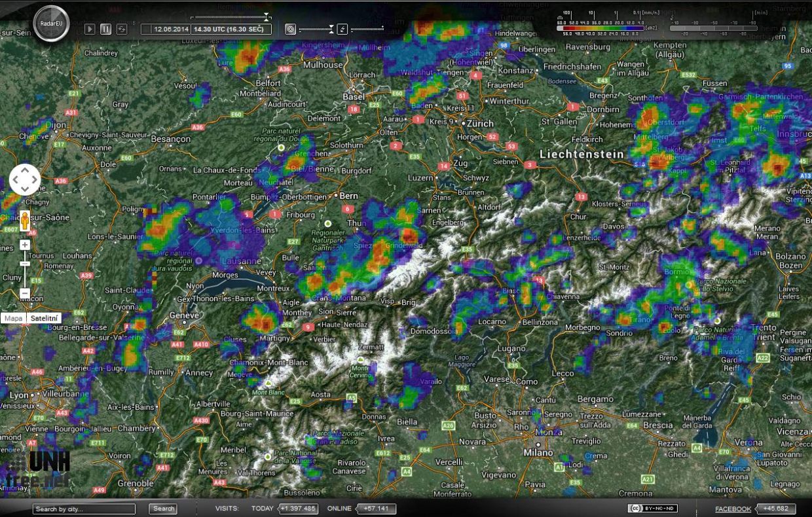Click the Besançon city label
This screenshot has width=812, height=517.
pos(170,139)
